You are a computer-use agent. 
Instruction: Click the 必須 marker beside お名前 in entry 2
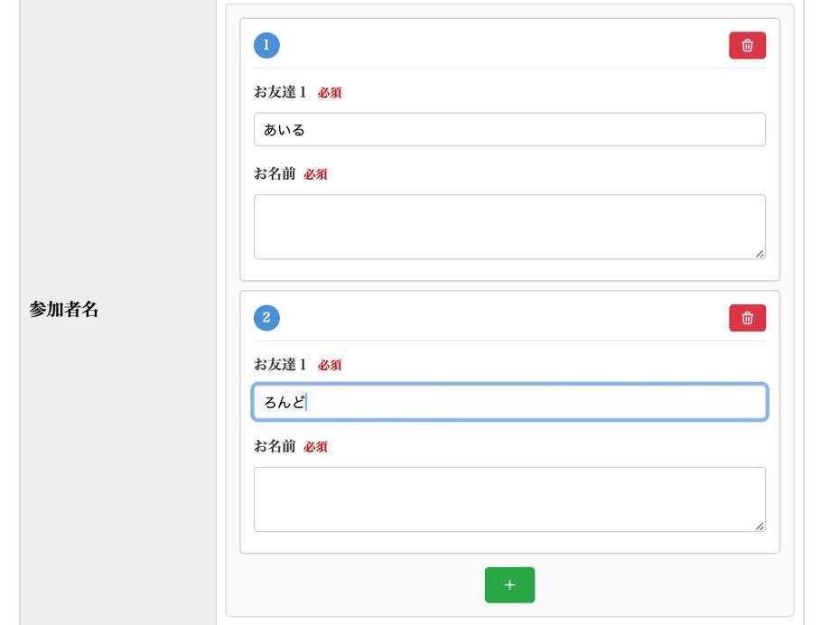pos(315,448)
